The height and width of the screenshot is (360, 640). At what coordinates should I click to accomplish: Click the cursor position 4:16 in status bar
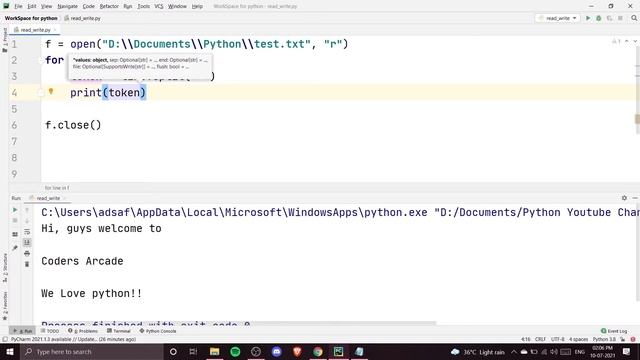pyautogui.click(x=525, y=339)
